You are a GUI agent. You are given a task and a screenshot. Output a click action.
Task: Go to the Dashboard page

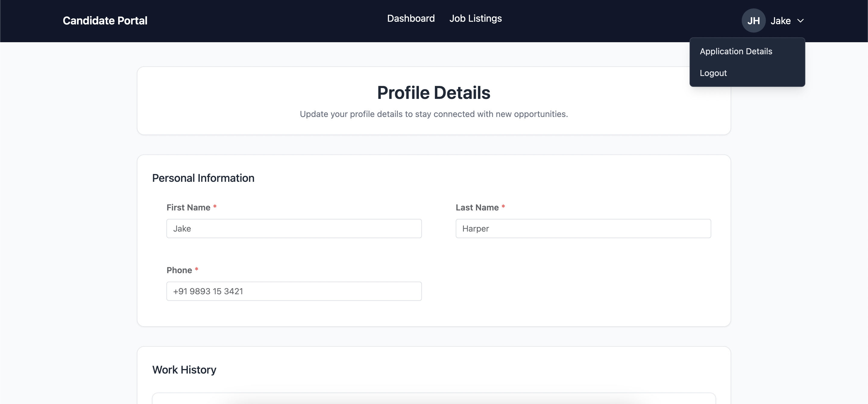tap(410, 18)
